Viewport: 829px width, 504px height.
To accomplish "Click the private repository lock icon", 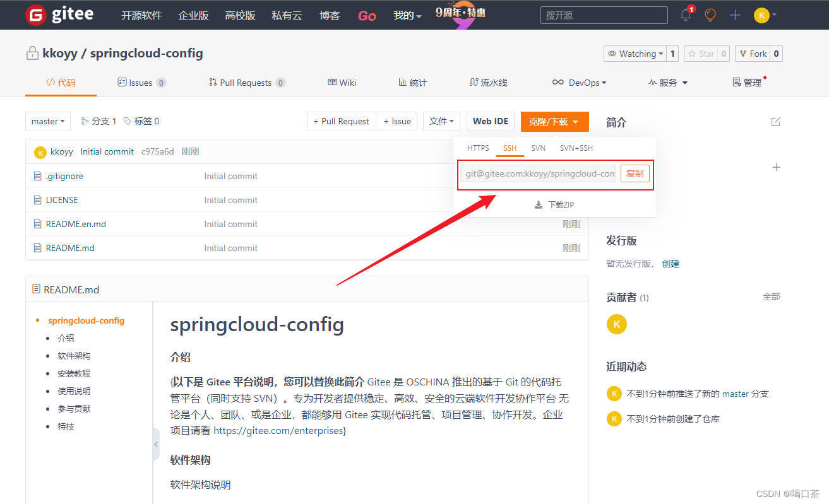I will [x=32, y=54].
